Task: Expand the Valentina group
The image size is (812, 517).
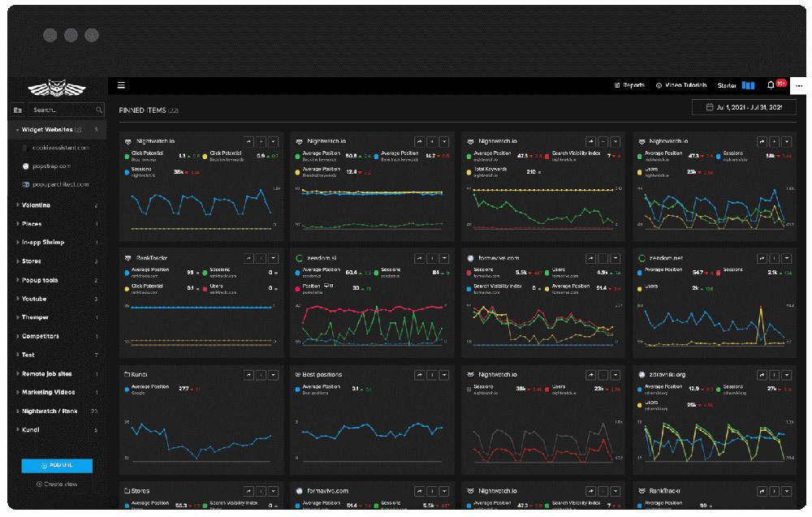Action: pos(18,205)
